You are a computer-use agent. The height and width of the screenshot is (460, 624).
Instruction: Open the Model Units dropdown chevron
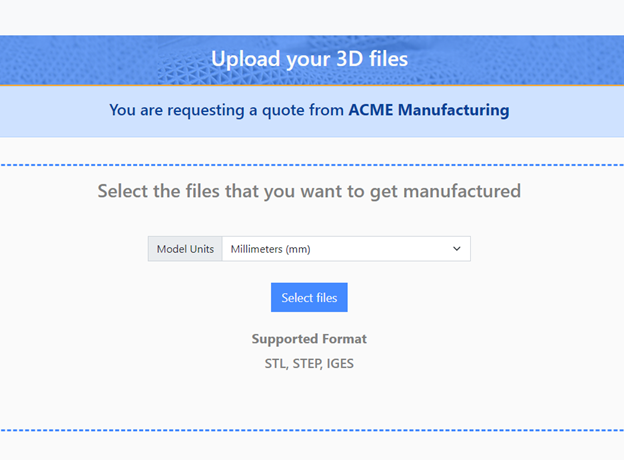click(x=456, y=249)
